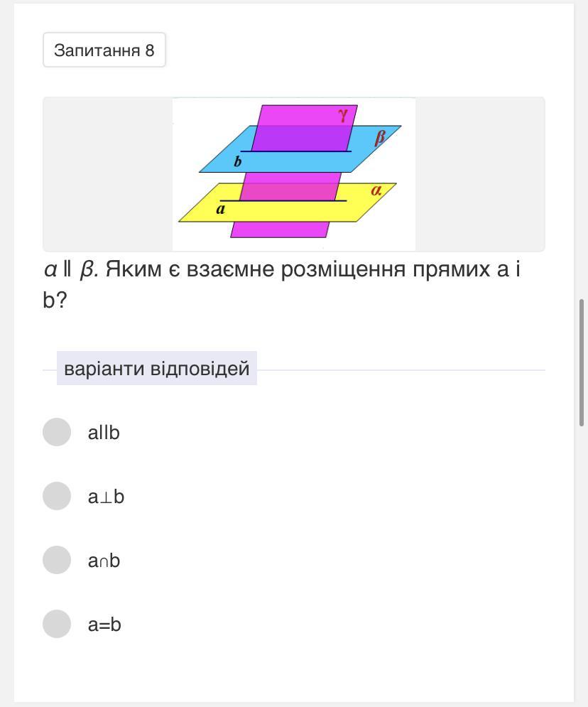Click the γ label on the magenta plane
The height and width of the screenshot is (707, 588).
coord(344,114)
